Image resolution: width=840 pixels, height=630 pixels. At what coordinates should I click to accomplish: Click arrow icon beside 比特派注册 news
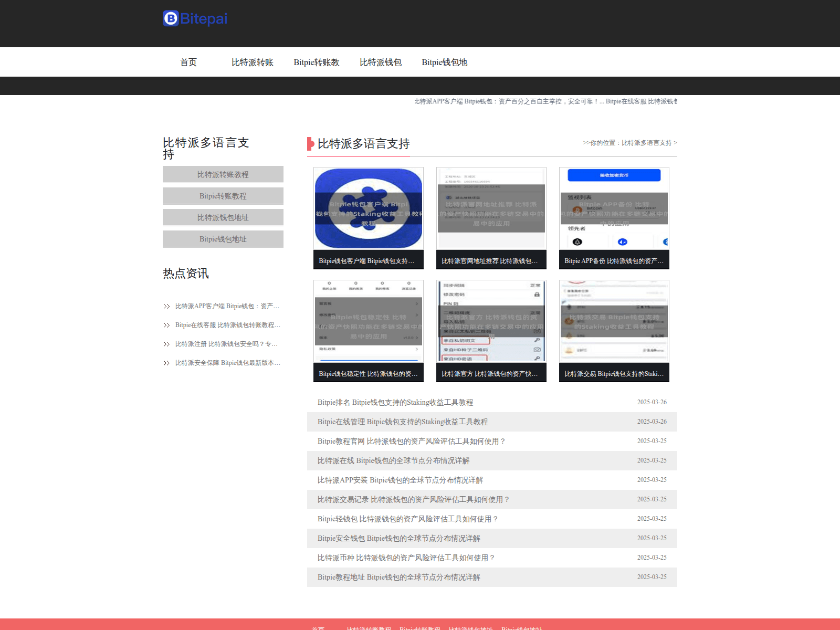coord(166,344)
